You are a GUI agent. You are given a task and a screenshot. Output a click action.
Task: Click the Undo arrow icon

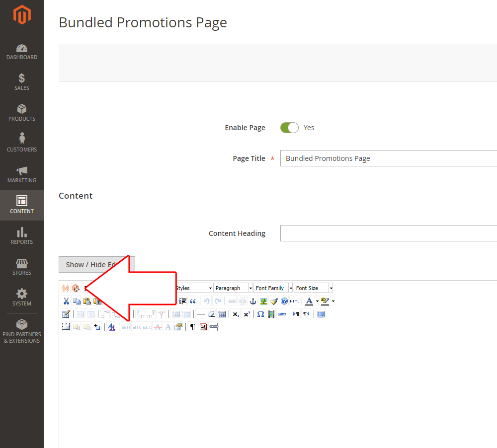click(x=207, y=301)
